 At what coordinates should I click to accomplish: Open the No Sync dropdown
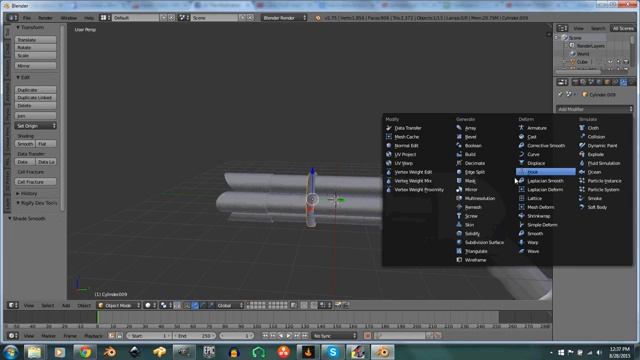point(334,336)
